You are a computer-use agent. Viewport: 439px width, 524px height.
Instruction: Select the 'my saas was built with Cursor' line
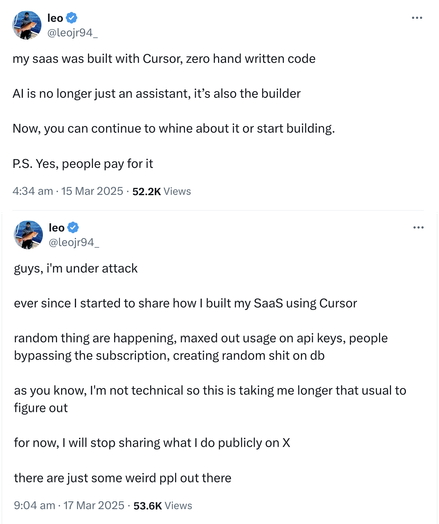coord(164,59)
